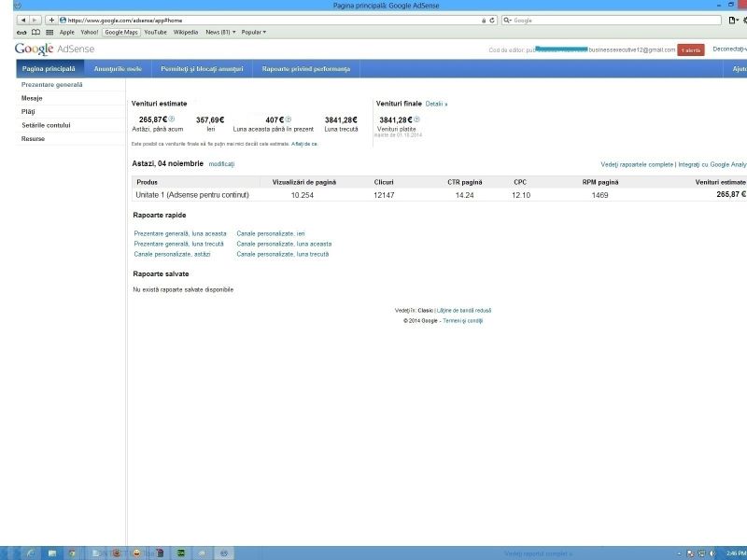This screenshot has height=560, width=747.
Task: Click the red 1 alertă button
Action: (x=691, y=49)
